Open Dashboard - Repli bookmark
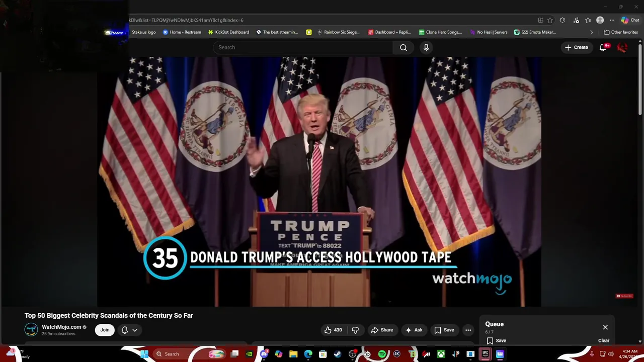644x362 pixels. click(x=390, y=32)
